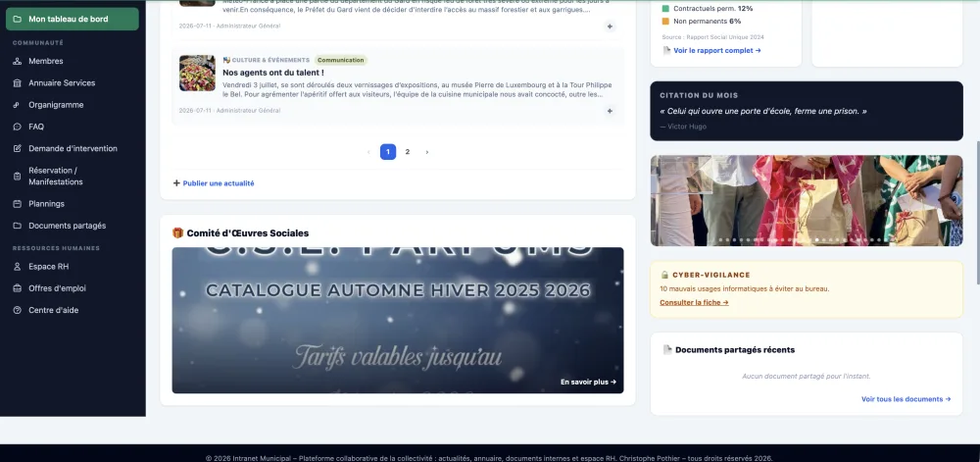The image size is (980, 462).
Task: Click the Centre d'aide question icon
Action: pos(17,310)
